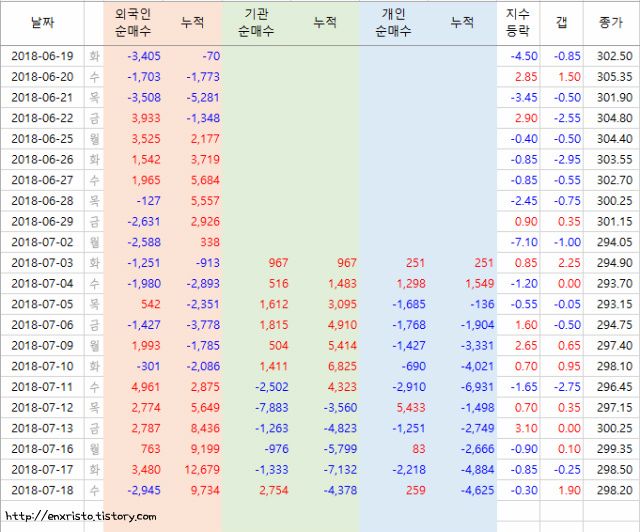Select the individual cumulative value -6,931
This screenshot has height=532, width=640.
478,387
